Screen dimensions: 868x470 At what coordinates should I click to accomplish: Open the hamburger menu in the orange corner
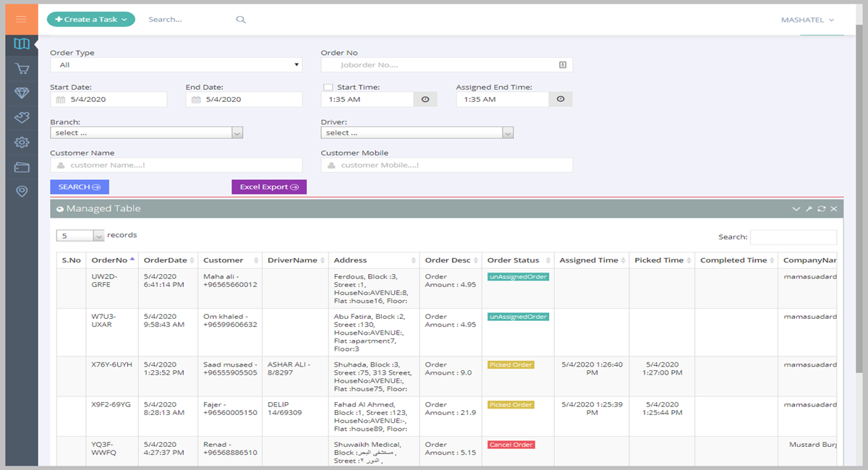point(21,19)
